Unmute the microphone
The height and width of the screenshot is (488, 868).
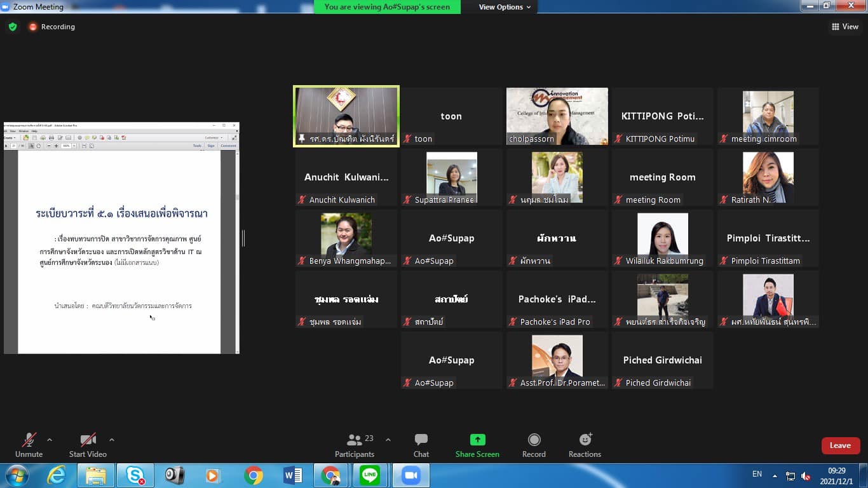(29, 445)
